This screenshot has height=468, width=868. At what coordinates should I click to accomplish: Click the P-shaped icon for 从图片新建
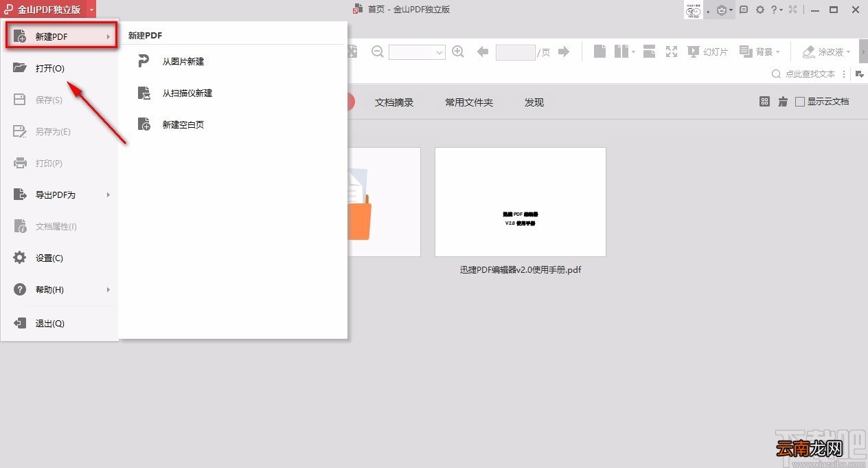pyautogui.click(x=144, y=62)
